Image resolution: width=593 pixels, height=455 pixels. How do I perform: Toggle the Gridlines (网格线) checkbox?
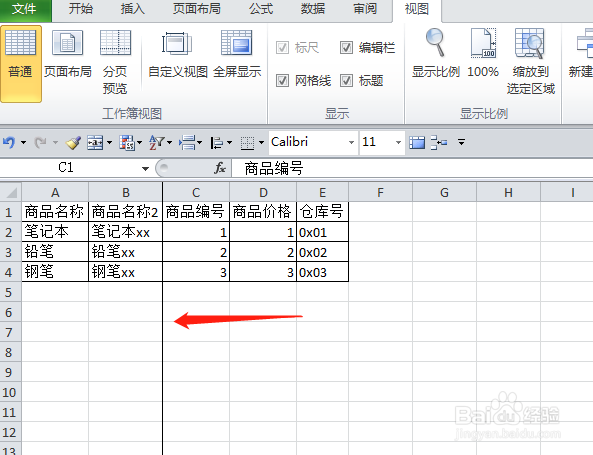tap(282, 80)
